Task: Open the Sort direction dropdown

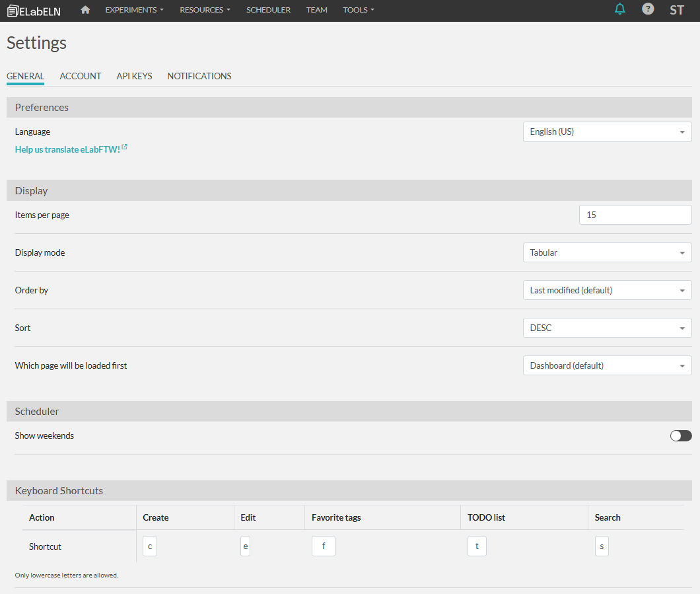Action: [x=607, y=328]
